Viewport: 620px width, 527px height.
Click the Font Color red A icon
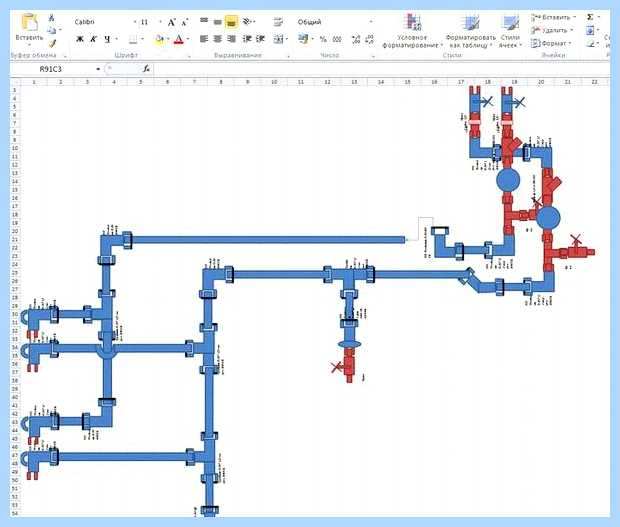point(179,39)
